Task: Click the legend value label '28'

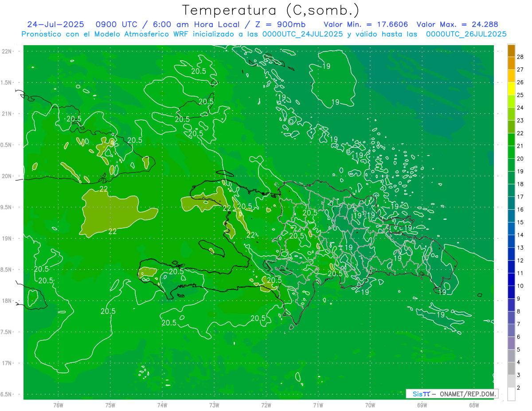Action: (x=520, y=57)
